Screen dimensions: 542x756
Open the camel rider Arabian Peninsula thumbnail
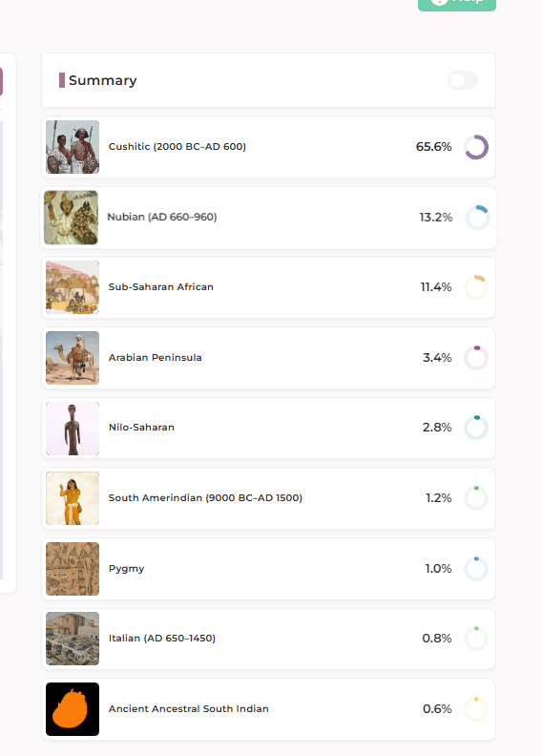(x=73, y=358)
